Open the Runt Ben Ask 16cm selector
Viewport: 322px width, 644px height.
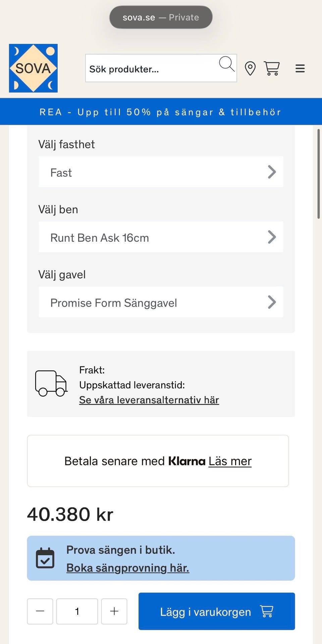coord(161,237)
